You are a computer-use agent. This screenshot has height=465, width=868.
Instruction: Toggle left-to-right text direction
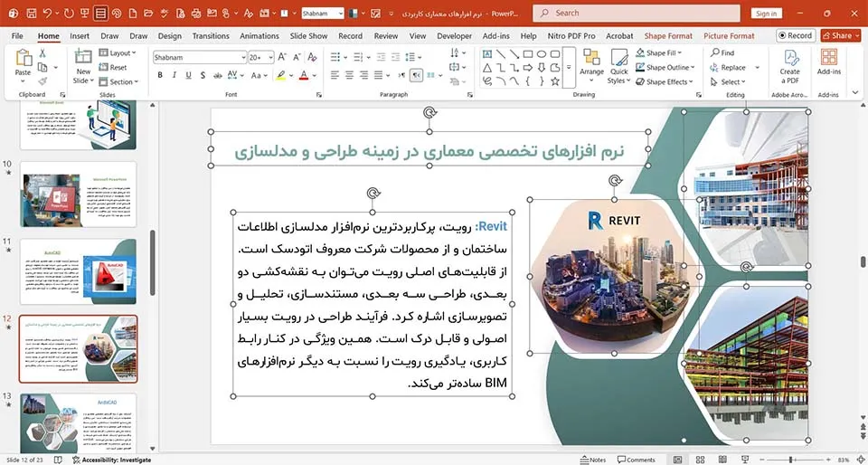pos(401,75)
